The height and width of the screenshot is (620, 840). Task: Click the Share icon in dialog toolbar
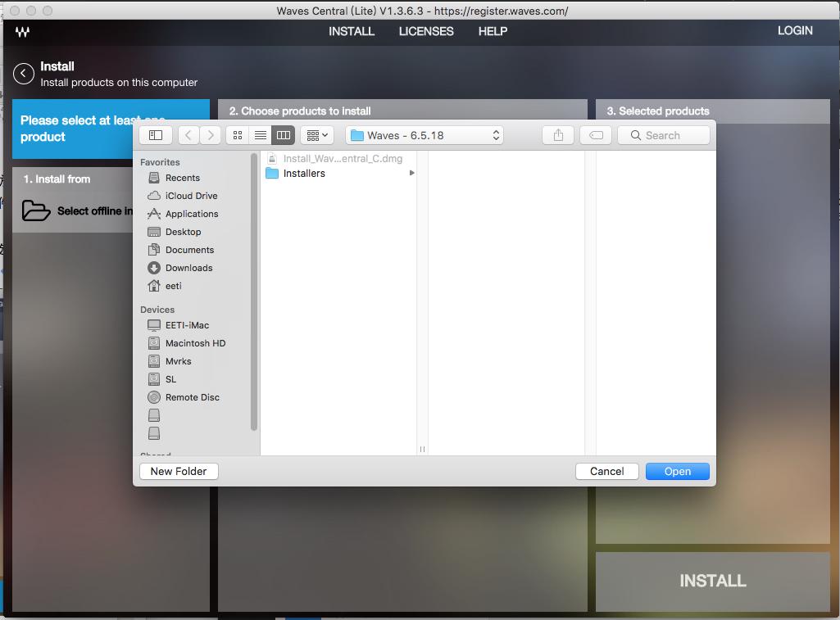[558, 135]
